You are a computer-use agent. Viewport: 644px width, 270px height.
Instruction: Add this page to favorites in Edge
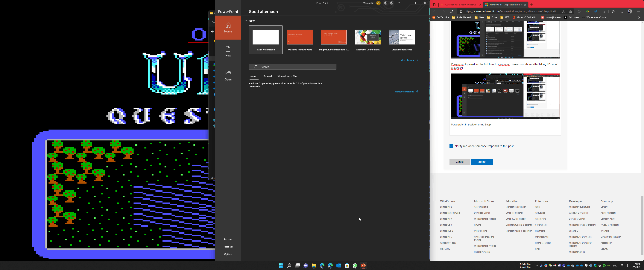point(570,11)
